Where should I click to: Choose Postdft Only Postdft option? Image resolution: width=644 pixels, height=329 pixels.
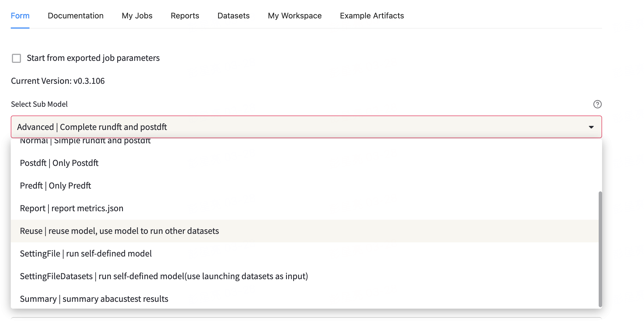pyautogui.click(x=59, y=163)
